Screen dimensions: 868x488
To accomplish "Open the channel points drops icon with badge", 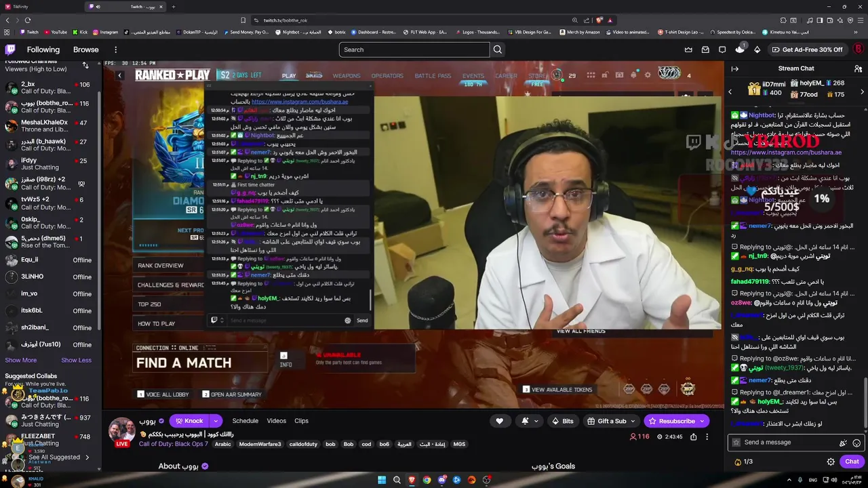I will (740, 49).
